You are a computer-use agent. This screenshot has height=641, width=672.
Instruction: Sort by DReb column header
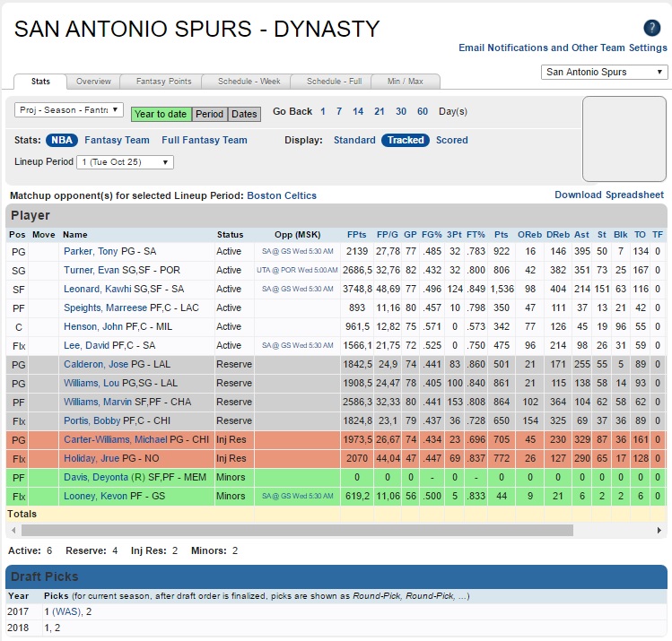pyautogui.click(x=558, y=235)
